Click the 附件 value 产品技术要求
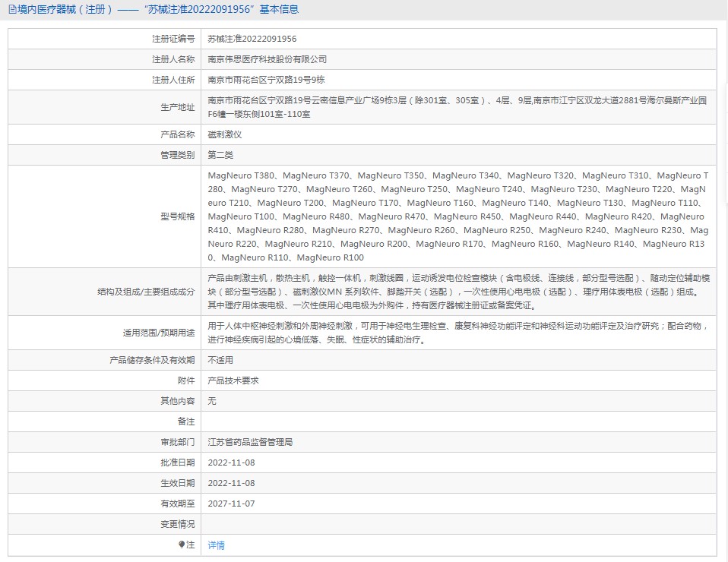Image resolution: width=728 pixels, height=562 pixels. pyautogui.click(x=233, y=380)
